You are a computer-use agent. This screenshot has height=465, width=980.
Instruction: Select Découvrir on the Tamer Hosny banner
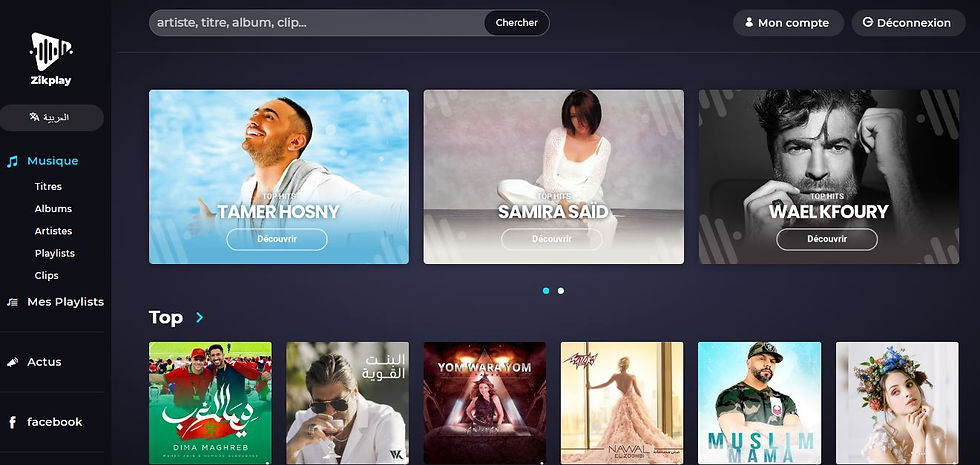point(277,239)
